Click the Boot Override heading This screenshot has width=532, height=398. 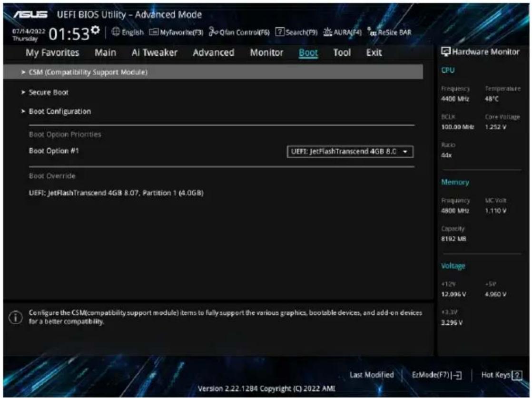coord(52,176)
